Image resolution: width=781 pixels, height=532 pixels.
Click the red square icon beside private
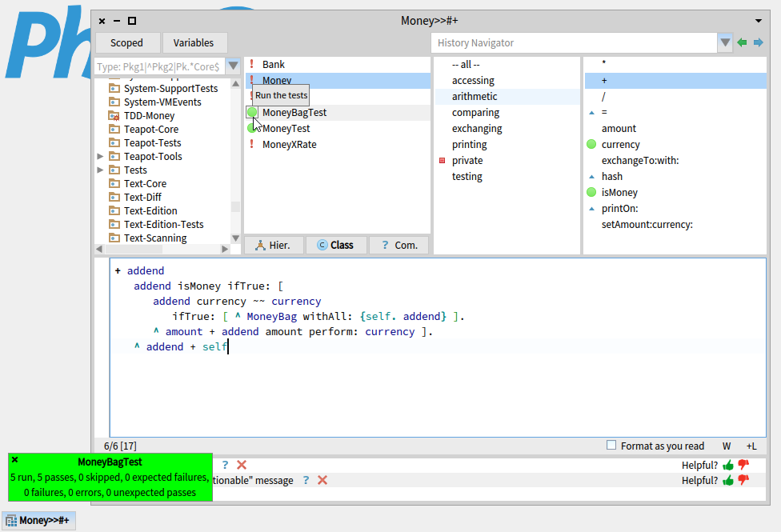442,160
